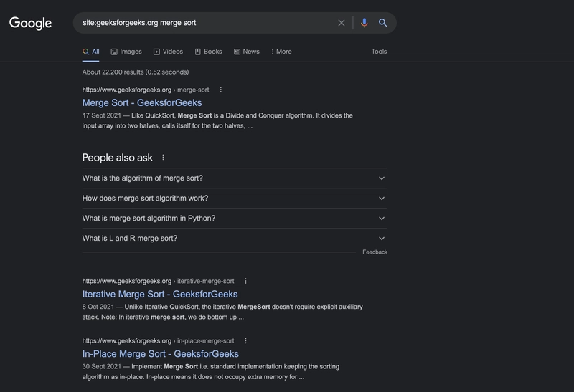Expand "What is the algorithm of merge sort?"
The height and width of the screenshot is (392, 574).
coord(235,178)
